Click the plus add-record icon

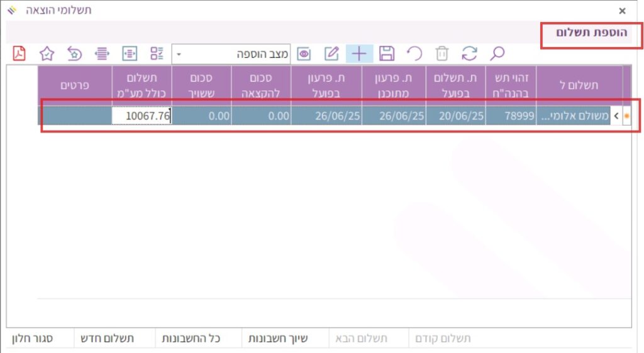pyautogui.click(x=359, y=54)
